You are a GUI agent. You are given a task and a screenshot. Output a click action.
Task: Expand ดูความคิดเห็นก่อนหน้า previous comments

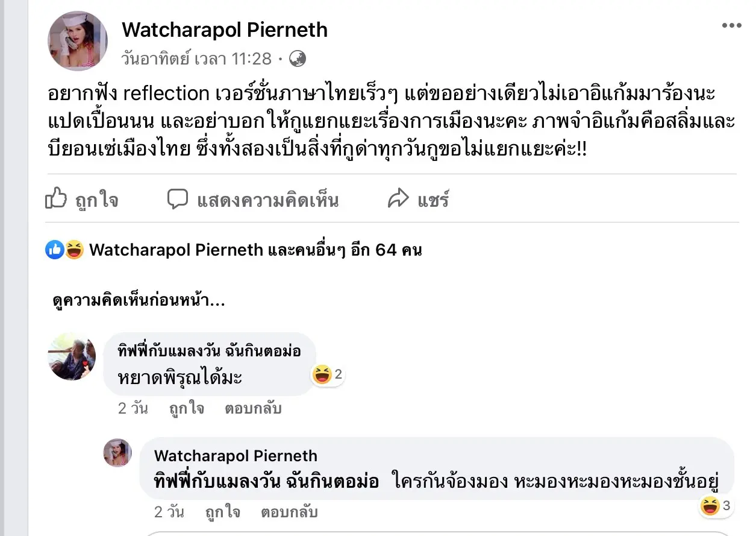click(139, 301)
